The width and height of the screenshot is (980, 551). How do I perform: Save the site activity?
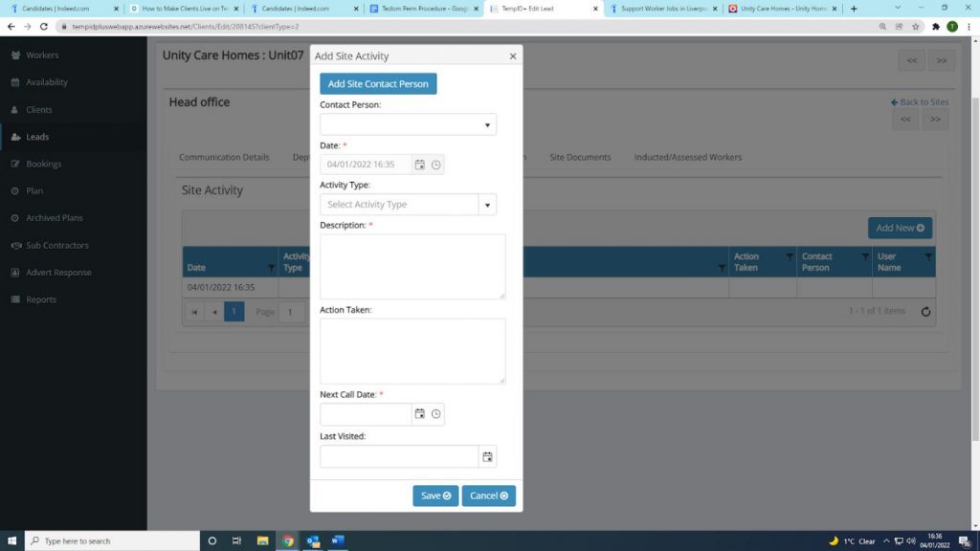click(435, 496)
